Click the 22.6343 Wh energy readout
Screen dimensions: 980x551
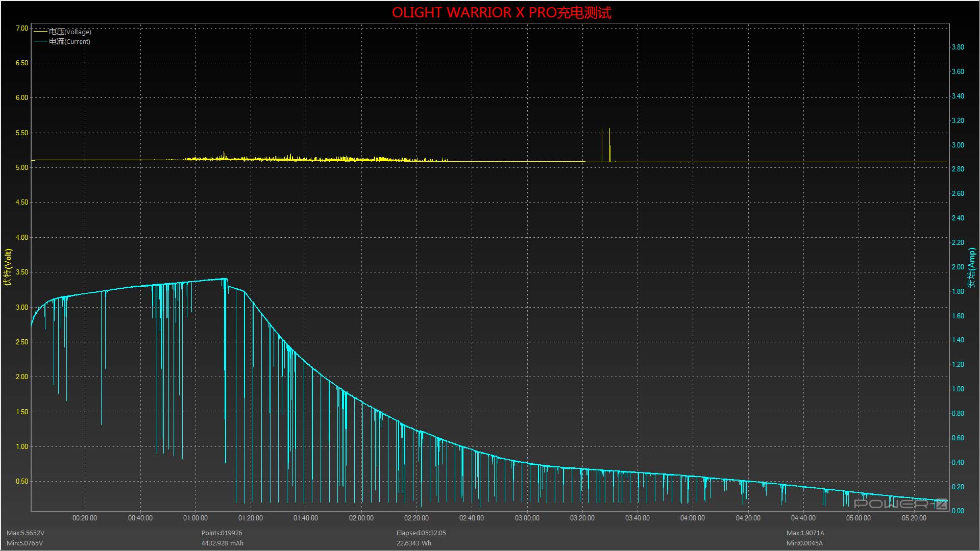[x=413, y=543]
